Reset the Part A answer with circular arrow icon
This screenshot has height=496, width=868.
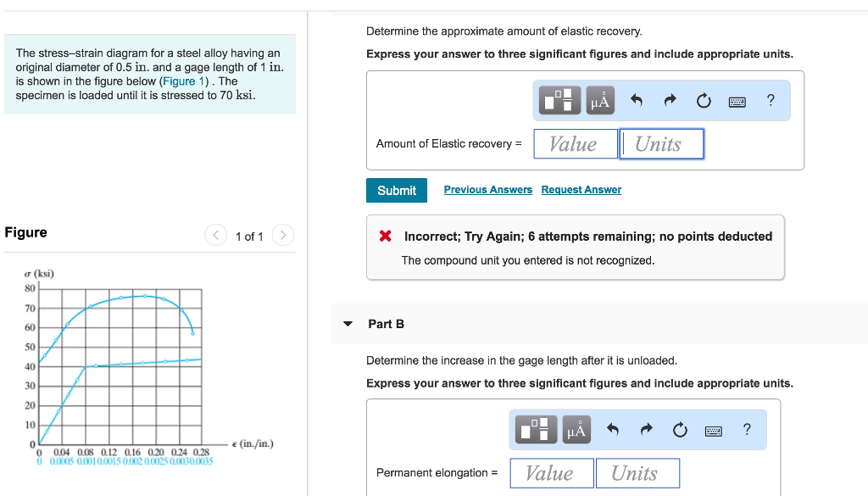tap(704, 99)
